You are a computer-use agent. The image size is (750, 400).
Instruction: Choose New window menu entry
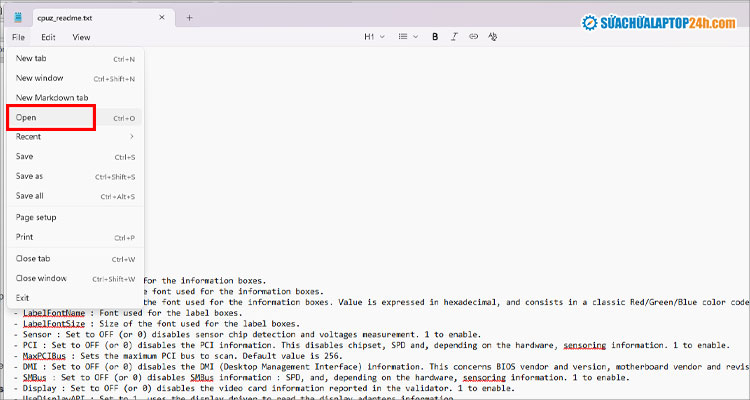75,78
